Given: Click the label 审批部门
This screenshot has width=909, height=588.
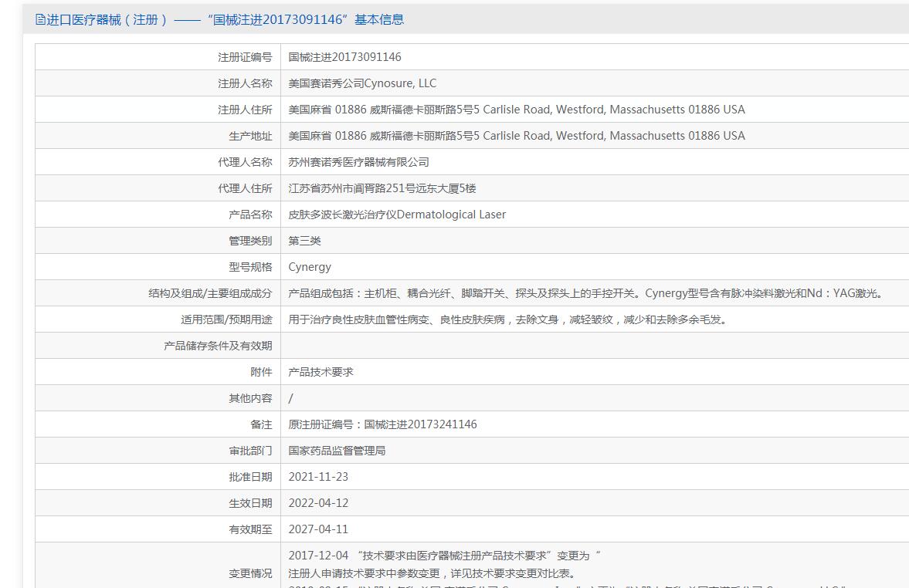Looking at the screenshot, I should click(250, 451).
